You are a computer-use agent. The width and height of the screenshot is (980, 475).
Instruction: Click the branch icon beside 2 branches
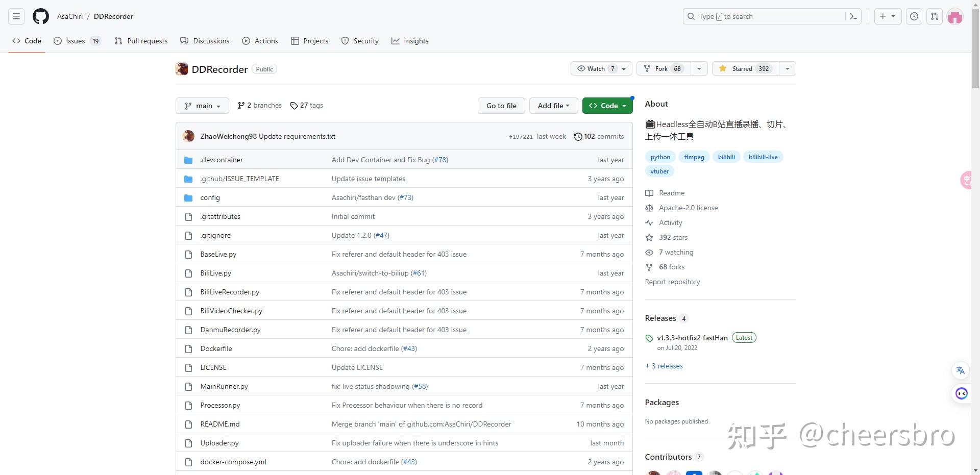(x=241, y=106)
